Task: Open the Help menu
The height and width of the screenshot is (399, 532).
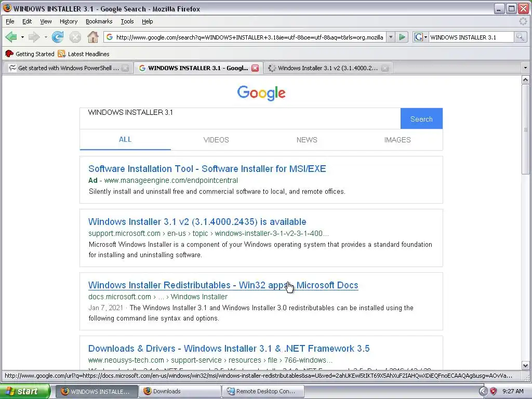Action: [x=147, y=21]
